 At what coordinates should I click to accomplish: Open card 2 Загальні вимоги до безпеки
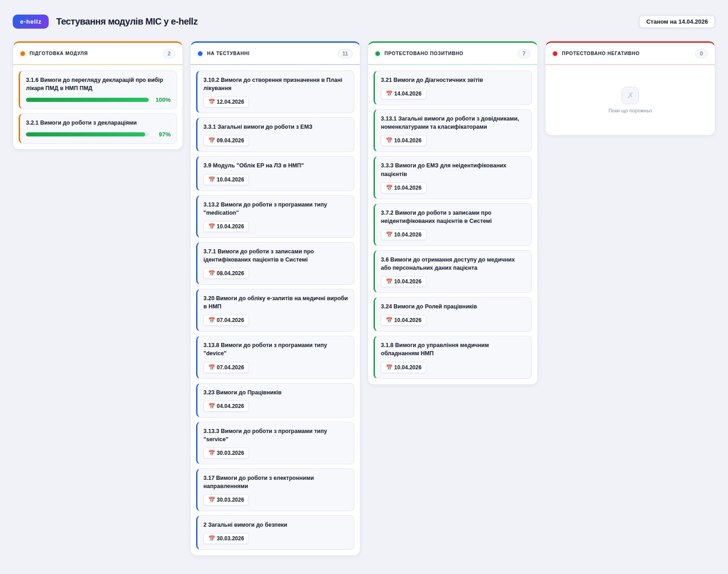coord(275,531)
